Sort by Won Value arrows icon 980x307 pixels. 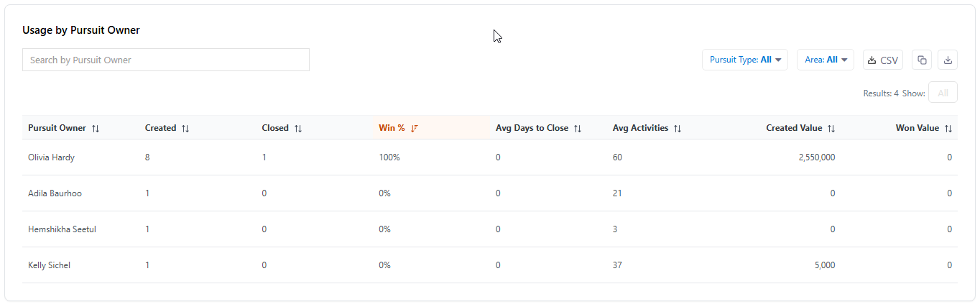[x=948, y=128]
